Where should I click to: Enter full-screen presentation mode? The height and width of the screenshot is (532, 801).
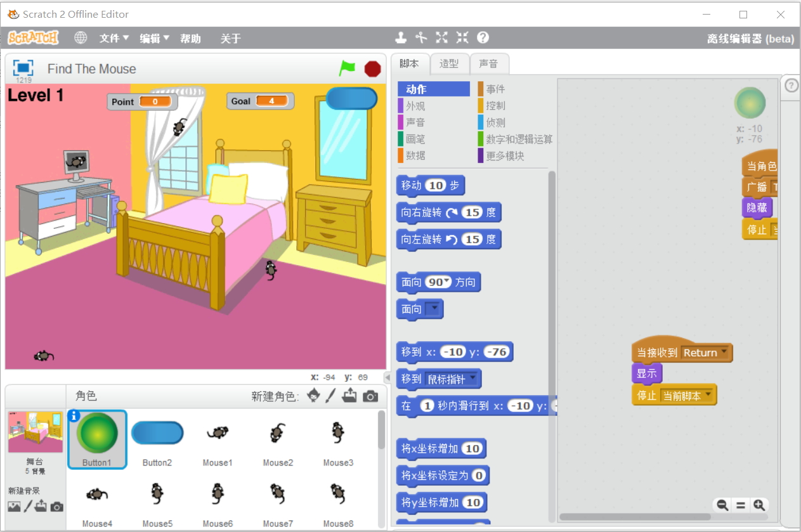pos(23,68)
